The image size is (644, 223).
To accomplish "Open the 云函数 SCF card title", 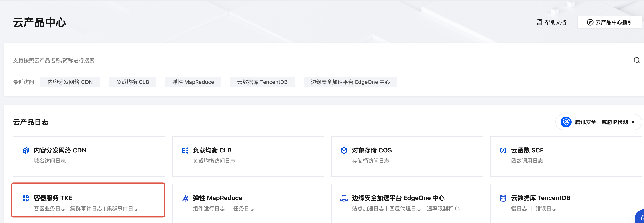I will pos(527,150).
